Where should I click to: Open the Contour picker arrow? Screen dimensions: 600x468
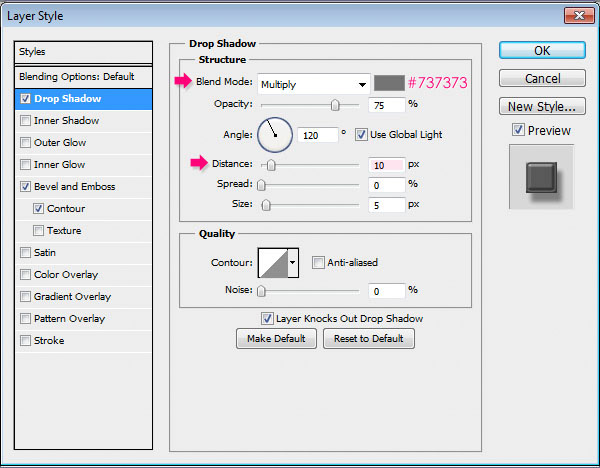point(293,263)
